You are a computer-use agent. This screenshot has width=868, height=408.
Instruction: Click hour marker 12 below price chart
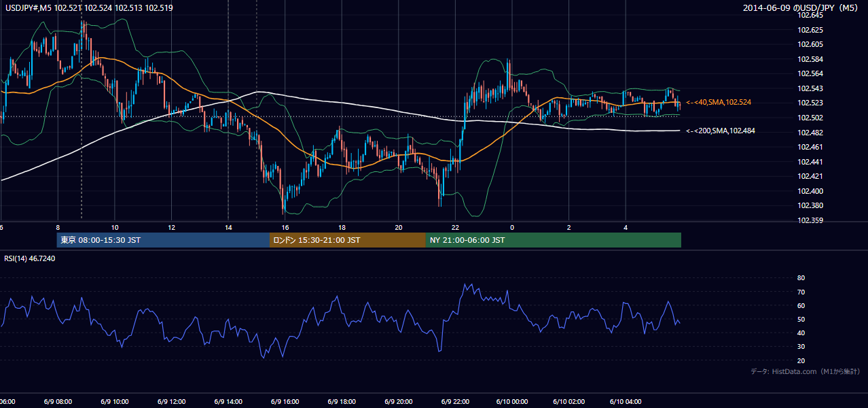pyautogui.click(x=172, y=227)
